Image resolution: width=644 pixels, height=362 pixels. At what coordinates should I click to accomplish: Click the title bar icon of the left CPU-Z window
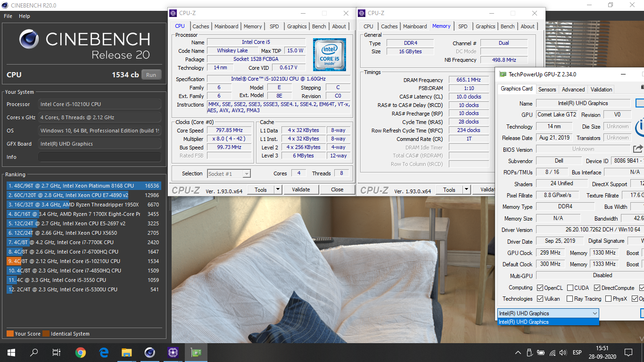(173, 13)
